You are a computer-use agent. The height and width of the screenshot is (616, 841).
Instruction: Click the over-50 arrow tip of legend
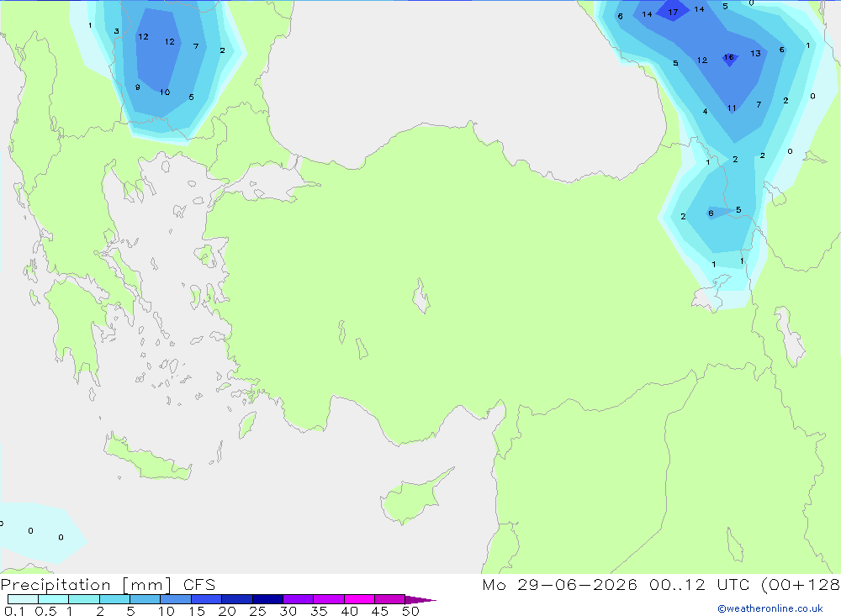pyautogui.click(x=420, y=600)
